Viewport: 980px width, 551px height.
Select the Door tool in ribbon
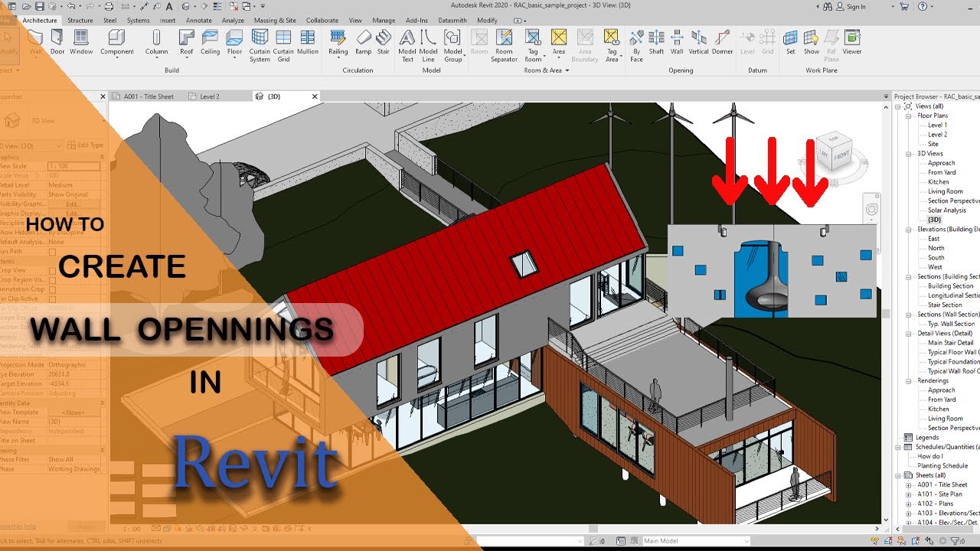tap(57, 42)
